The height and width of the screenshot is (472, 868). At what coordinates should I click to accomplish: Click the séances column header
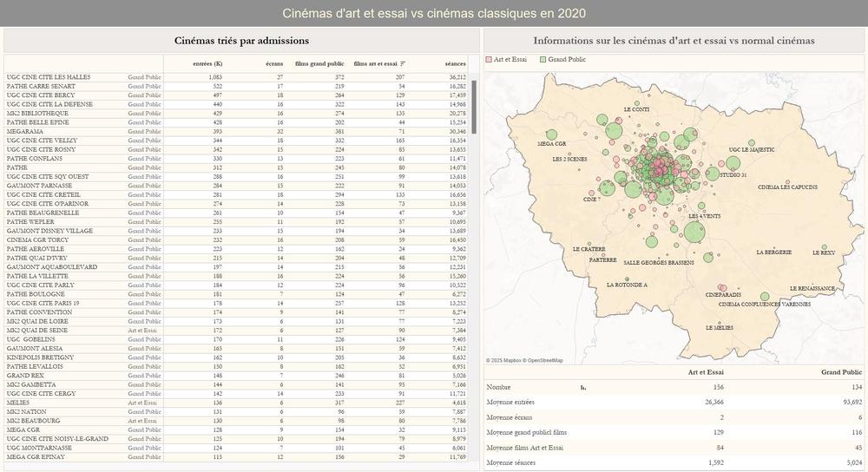click(x=455, y=63)
